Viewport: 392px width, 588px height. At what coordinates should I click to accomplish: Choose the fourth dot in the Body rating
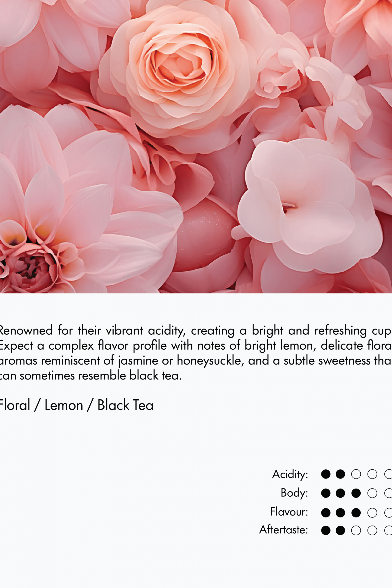372,493
